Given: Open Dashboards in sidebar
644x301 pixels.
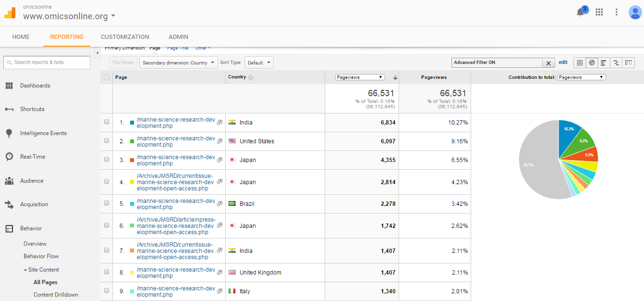Looking at the screenshot, I should click(35, 86).
